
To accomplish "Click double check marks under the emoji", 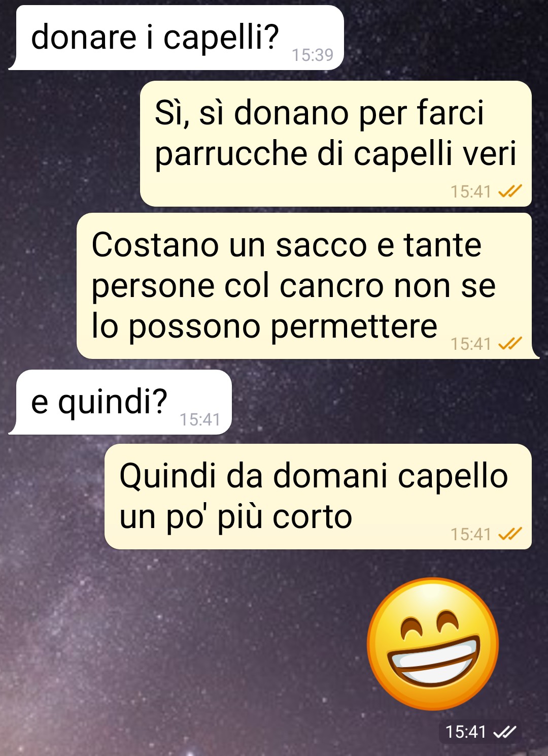I will (x=505, y=732).
